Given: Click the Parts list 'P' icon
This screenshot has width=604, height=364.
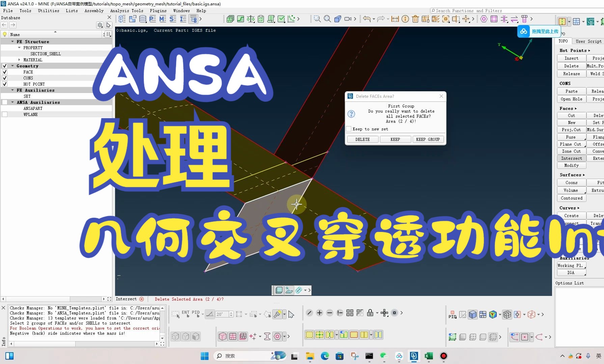Looking at the screenshot, I should tap(153, 19).
